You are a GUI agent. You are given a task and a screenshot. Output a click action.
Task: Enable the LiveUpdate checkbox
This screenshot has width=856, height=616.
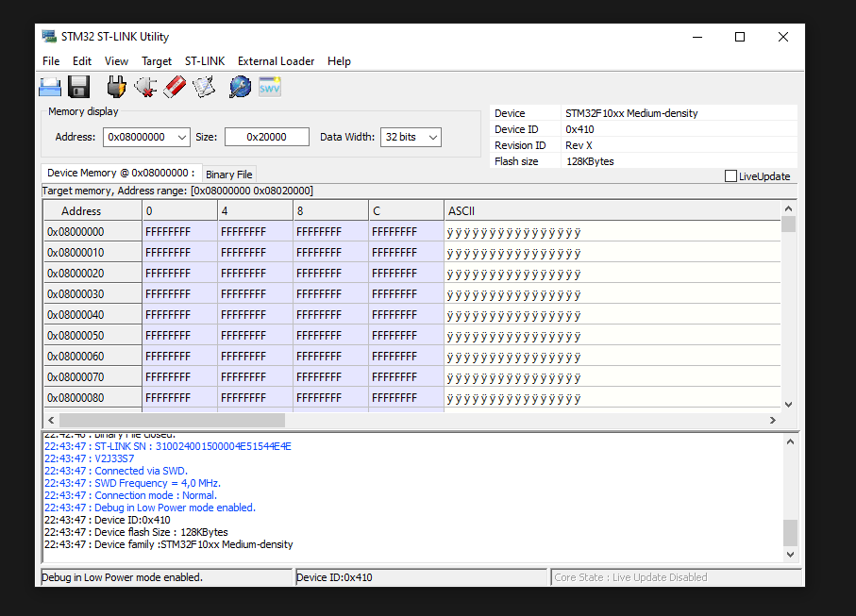tap(731, 176)
